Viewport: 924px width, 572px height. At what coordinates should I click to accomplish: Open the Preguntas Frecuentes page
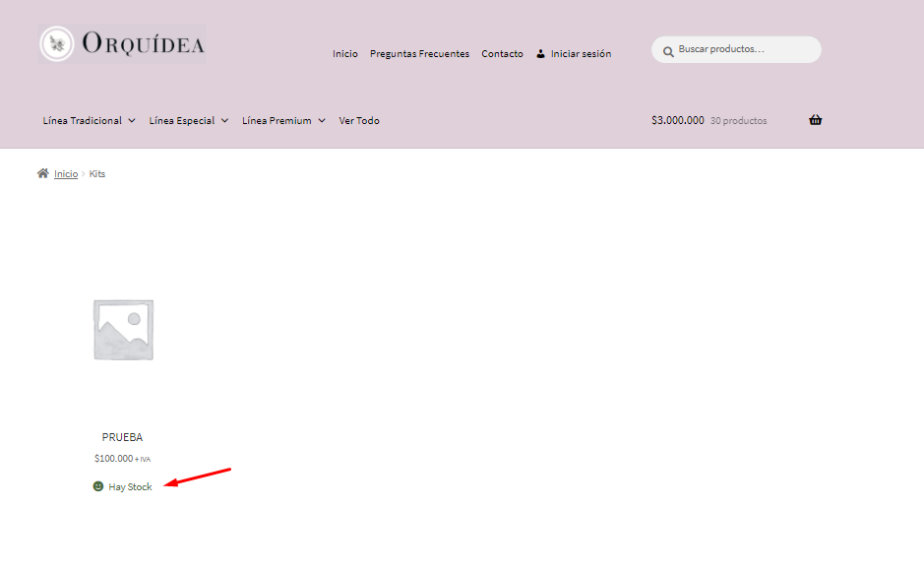(419, 54)
